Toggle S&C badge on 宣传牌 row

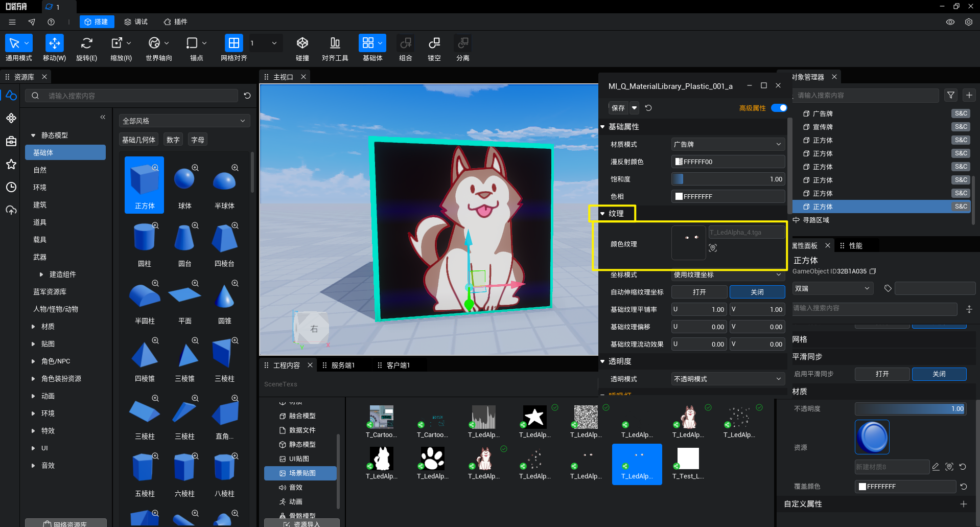click(x=961, y=127)
